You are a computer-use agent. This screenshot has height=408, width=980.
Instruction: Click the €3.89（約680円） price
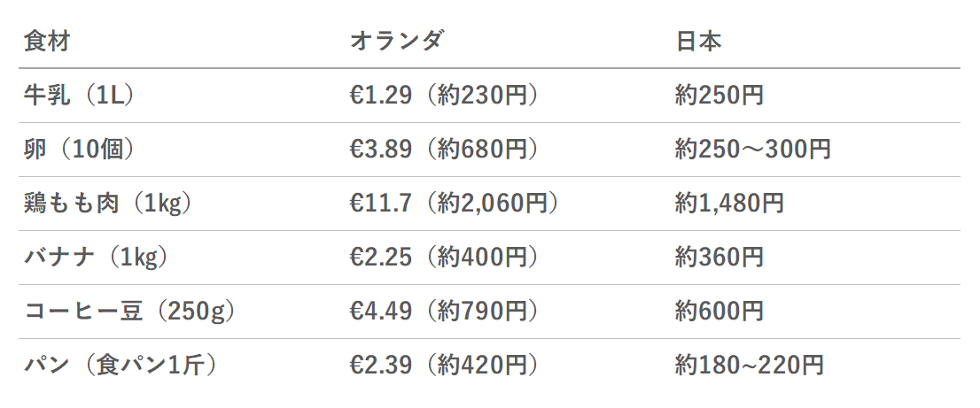(x=444, y=149)
